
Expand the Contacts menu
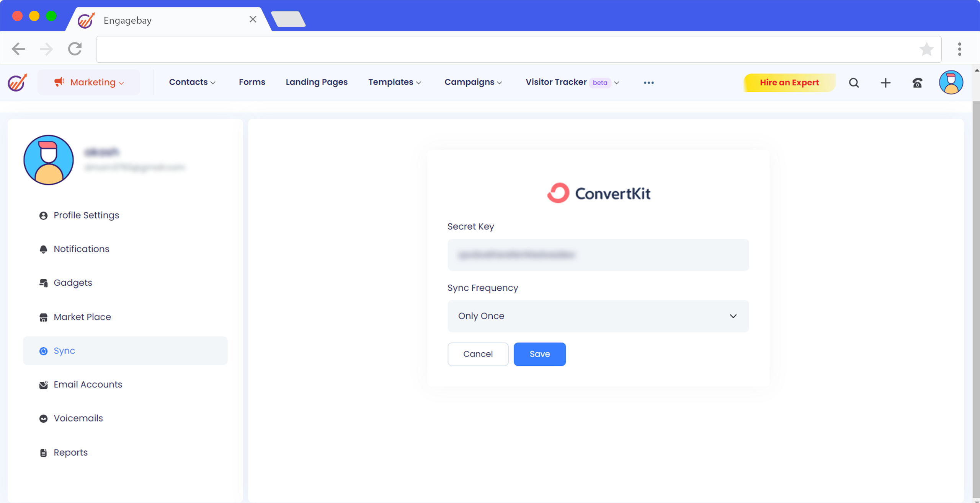point(192,82)
